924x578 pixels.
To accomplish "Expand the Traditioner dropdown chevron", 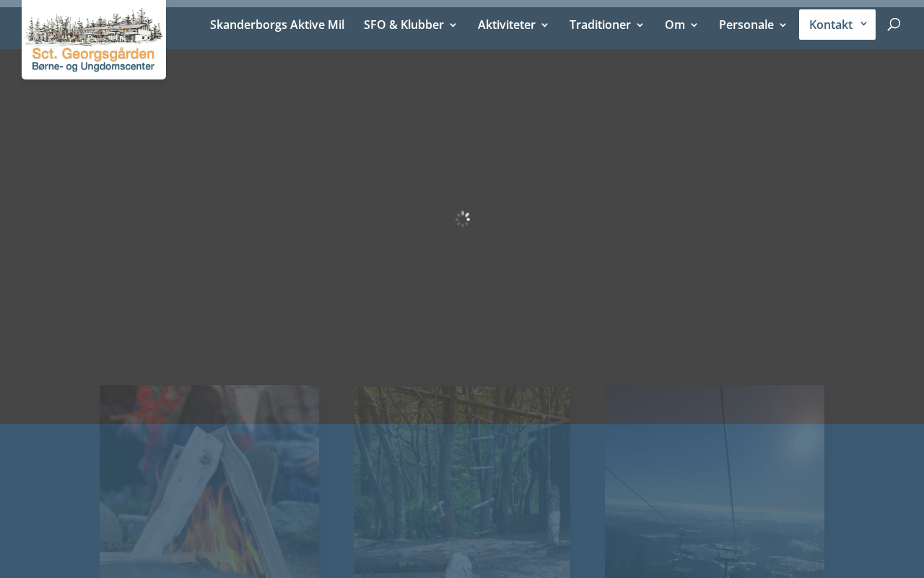I will pyautogui.click(x=640, y=25).
